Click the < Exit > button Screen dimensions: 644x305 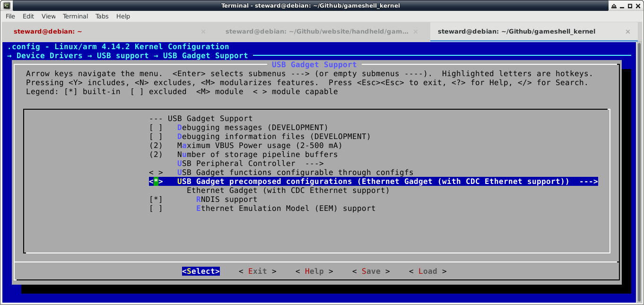[258, 271]
